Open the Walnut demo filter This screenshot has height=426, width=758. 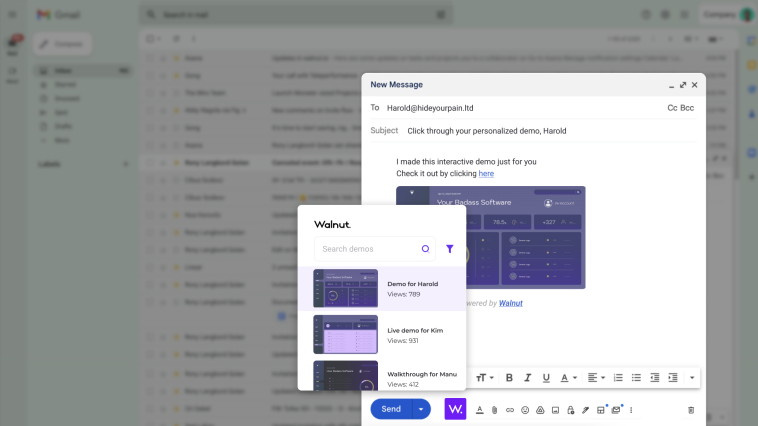tap(450, 249)
